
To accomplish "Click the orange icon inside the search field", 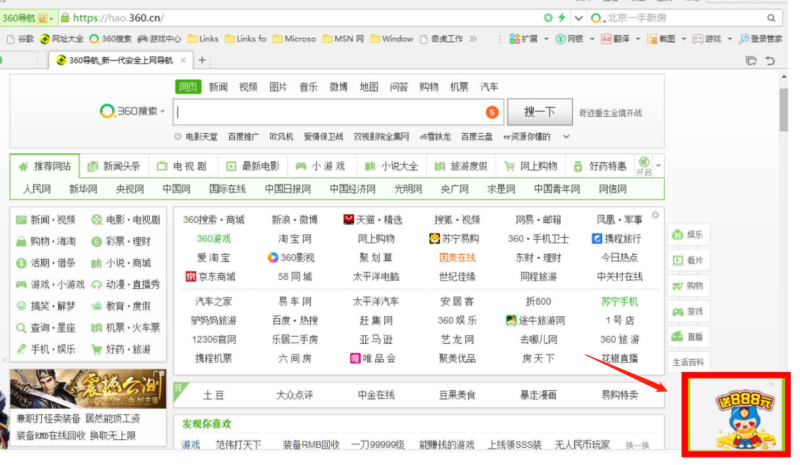I will (x=491, y=112).
